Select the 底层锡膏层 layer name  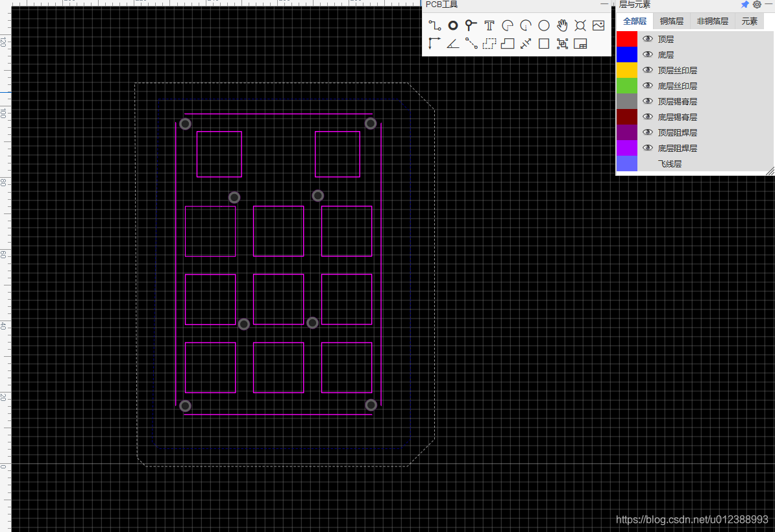coord(678,117)
